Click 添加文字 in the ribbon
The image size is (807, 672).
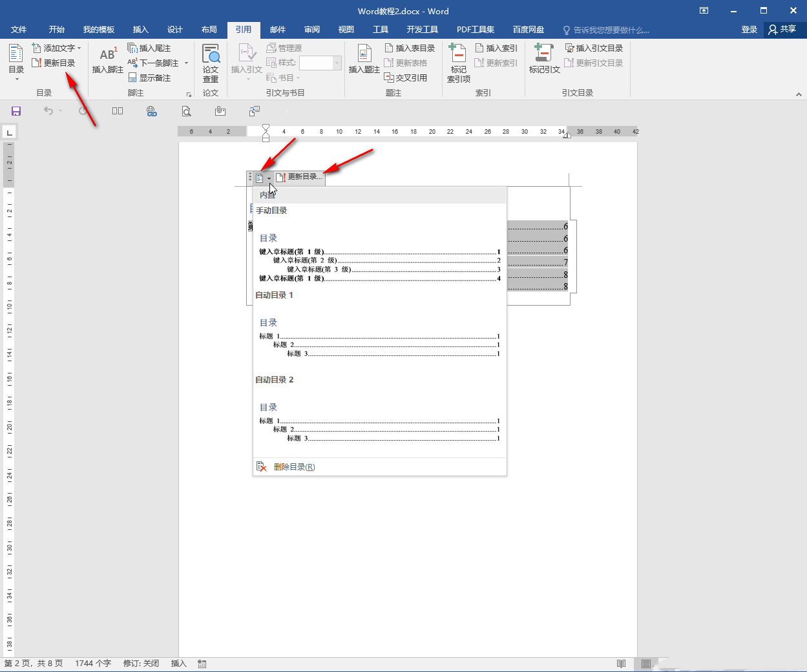click(56, 48)
